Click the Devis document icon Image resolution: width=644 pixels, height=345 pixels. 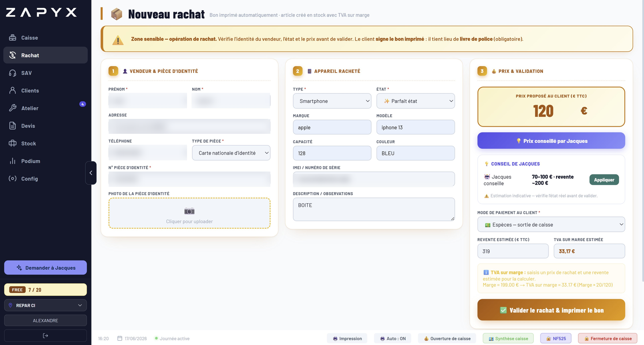pos(13,125)
